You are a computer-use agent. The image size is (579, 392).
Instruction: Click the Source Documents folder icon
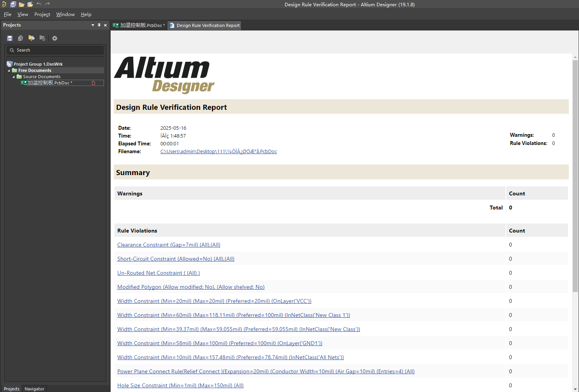pos(19,77)
